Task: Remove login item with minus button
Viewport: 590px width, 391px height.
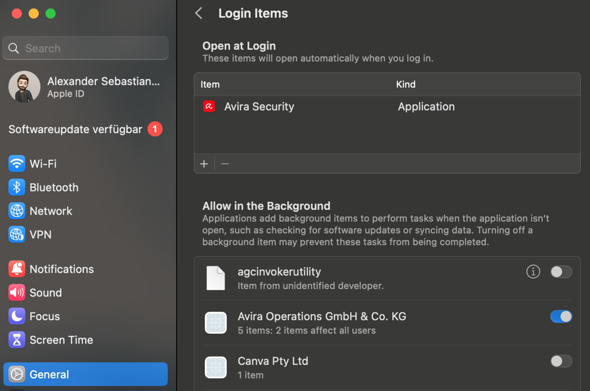Action: [x=225, y=164]
